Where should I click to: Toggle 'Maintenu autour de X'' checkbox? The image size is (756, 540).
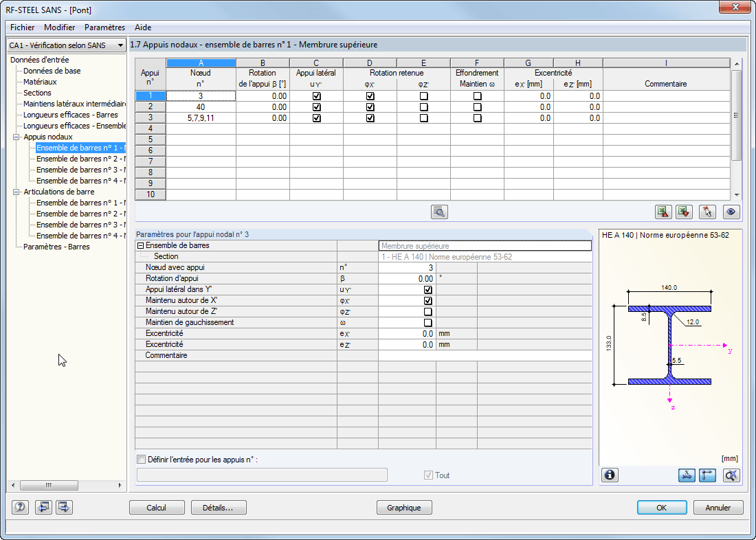pos(427,301)
